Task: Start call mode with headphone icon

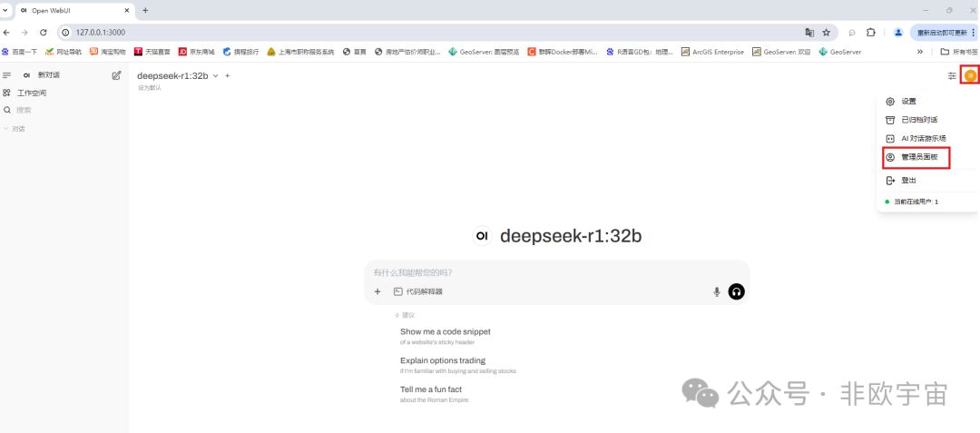Action: pos(737,291)
